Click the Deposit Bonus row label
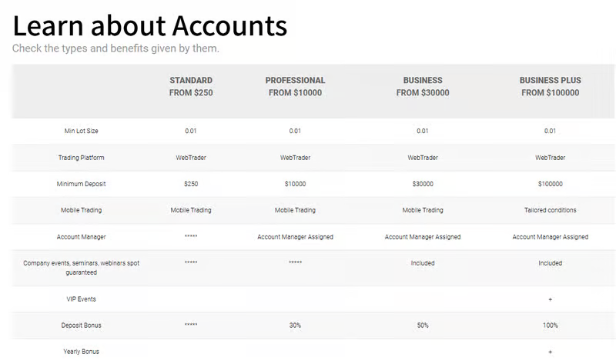Viewport: 616px width, 364px height. click(x=81, y=326)
